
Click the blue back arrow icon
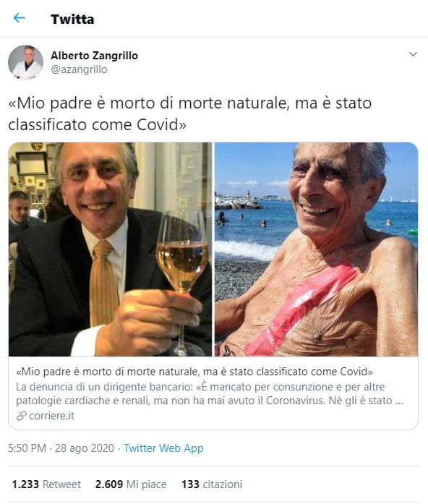point(20,18)
